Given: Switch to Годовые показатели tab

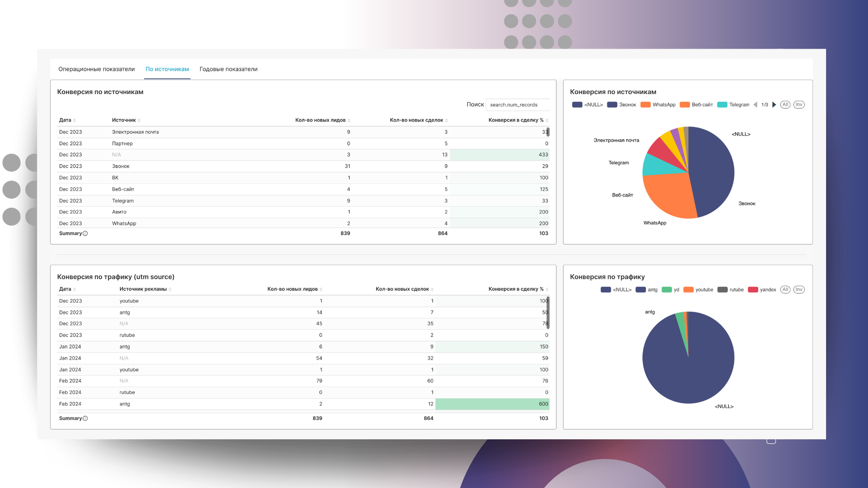Looking at the screenshot, I should (228, 69).
